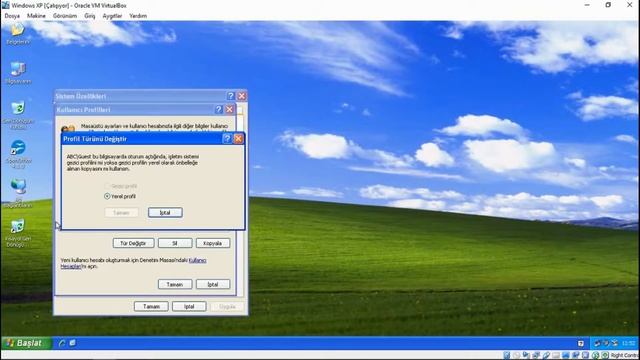
Task: Click the help question-mark icon on the XP taskbar
Action: pos(580,343)
